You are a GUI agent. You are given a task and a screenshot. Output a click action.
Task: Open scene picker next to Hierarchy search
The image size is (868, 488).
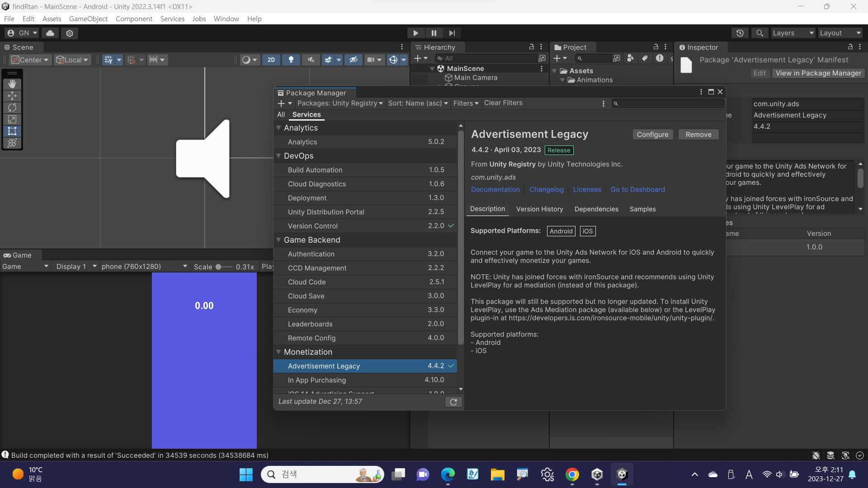[542, 58]
